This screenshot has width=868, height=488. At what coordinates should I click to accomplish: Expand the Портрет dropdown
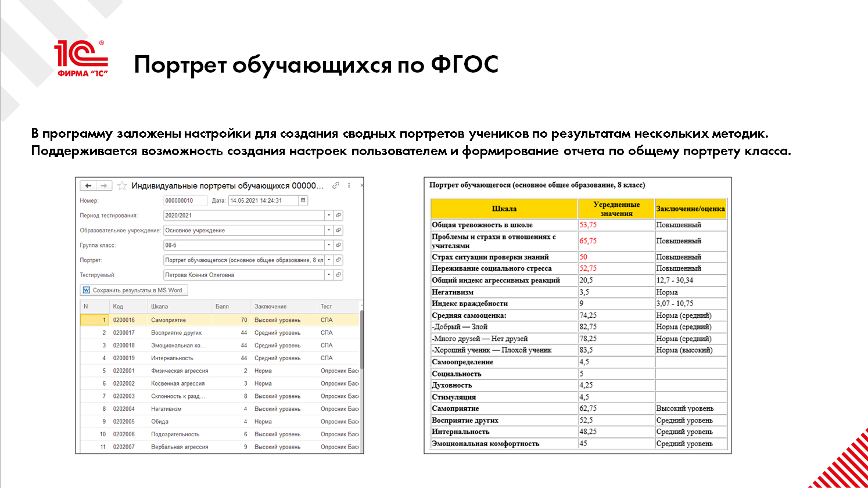(329, 260)
